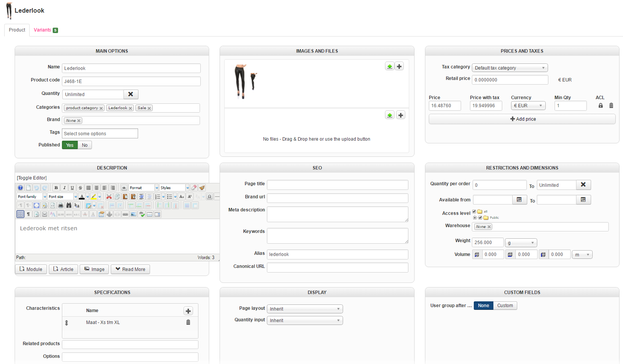Switch to the Variants tab

[46, 30]
